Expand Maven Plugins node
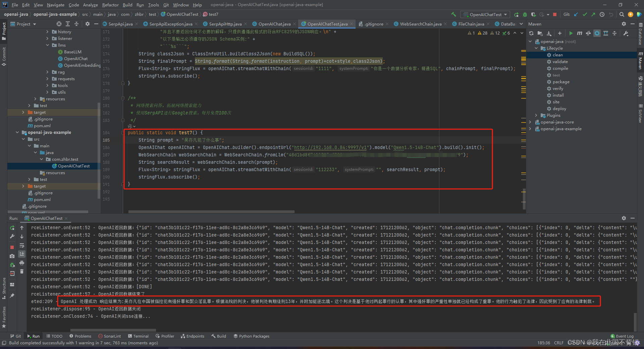This screenshot has width=644, height=349. (536, 115)
